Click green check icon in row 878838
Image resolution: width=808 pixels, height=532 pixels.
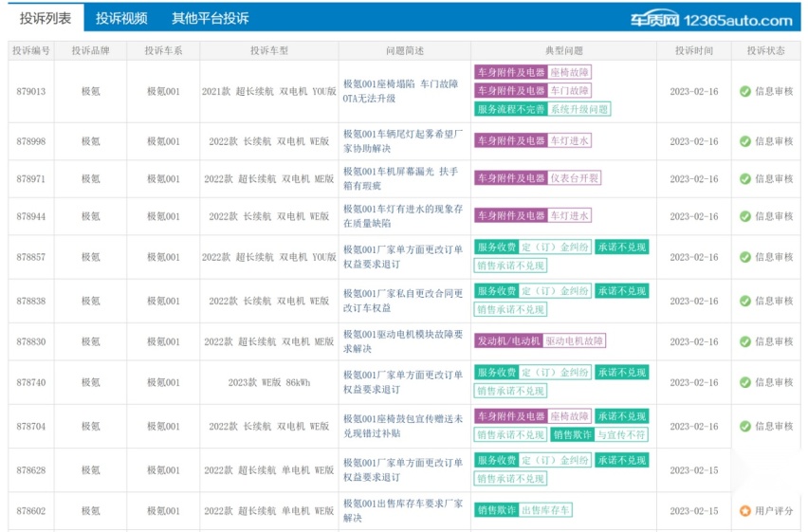point(745,301)
